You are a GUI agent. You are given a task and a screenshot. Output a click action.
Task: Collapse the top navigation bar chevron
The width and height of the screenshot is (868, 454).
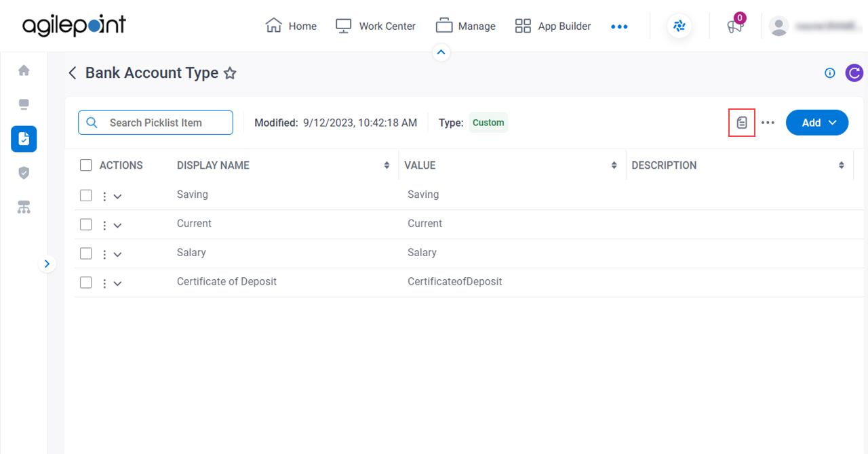pos(441,52)
